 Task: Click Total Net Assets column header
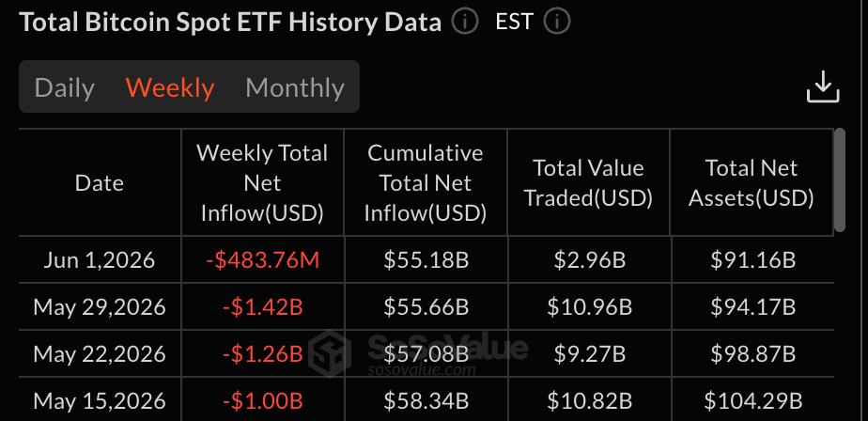click(x=752, y=183)
